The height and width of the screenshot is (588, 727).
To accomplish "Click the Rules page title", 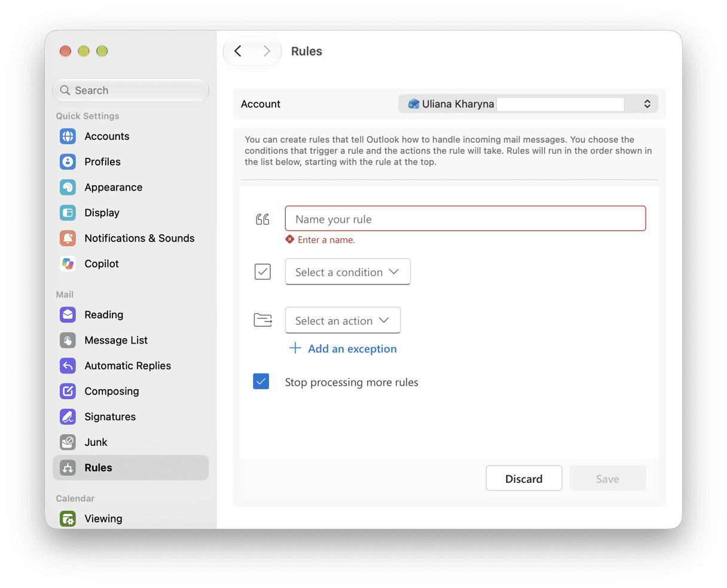I will tap(307, 51).
